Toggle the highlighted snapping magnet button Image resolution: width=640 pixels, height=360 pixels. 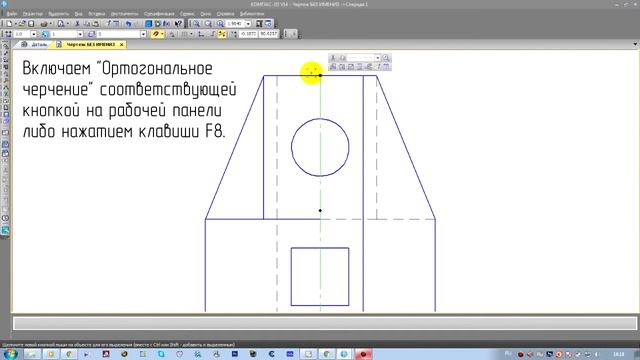(156, 34)
